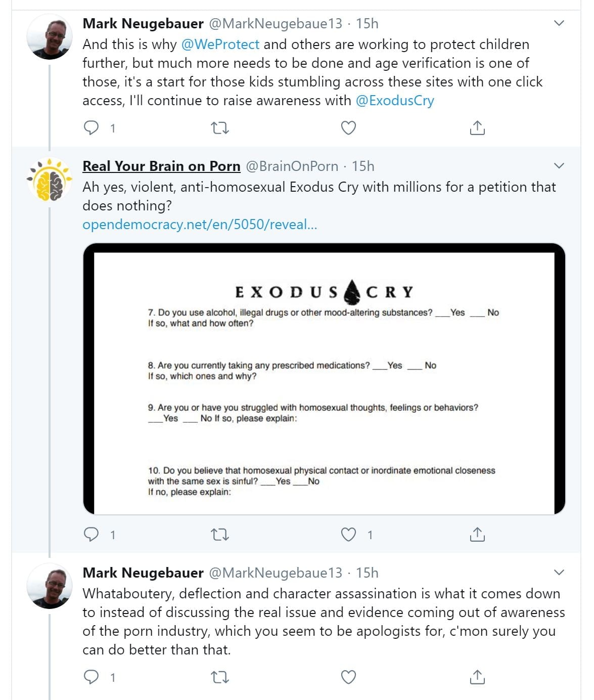
Task: Open the opendemocracy.net article link
Action: pyautogui.click(x=200, y=225)
